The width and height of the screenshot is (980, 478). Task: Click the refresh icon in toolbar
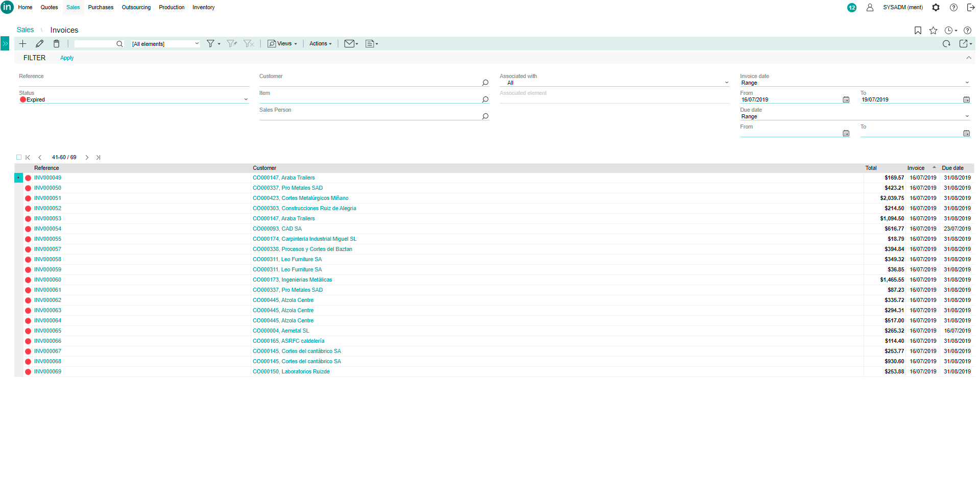[x=946, y=44]
